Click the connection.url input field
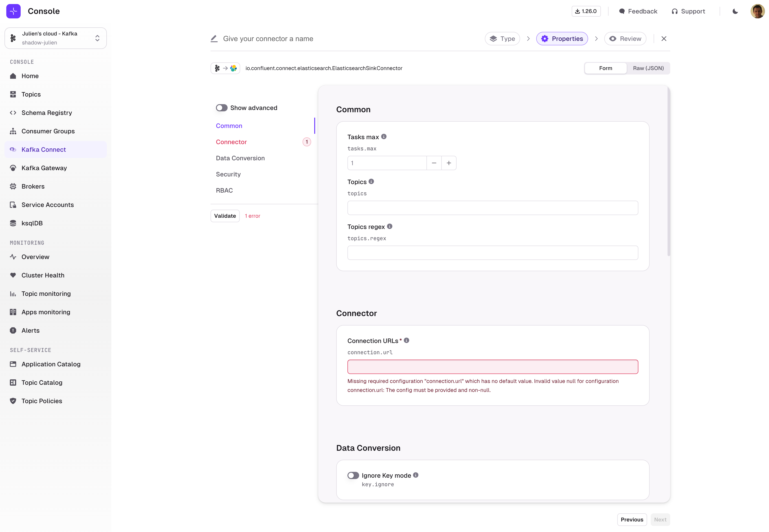Screen dimensions: 769x532 coord(493,367)
